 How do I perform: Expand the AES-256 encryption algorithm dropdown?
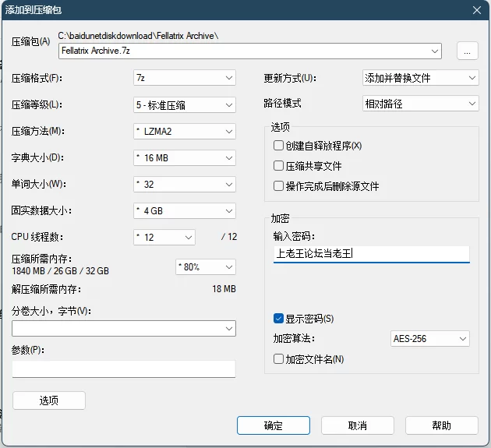429,339
